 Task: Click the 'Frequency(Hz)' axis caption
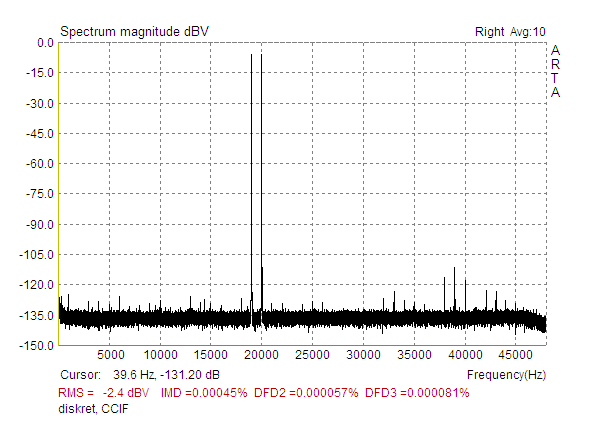tap(506, 374)
